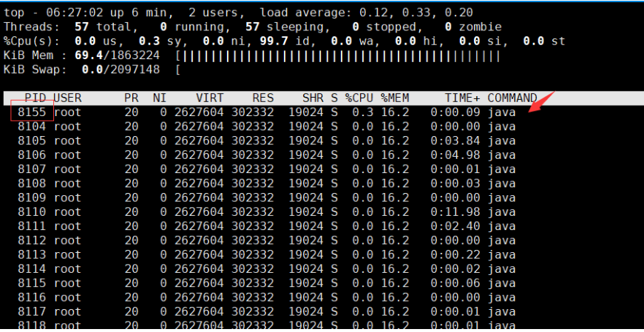Select thread PID 8117
The image size is (644, 332).
coord(32,311)
